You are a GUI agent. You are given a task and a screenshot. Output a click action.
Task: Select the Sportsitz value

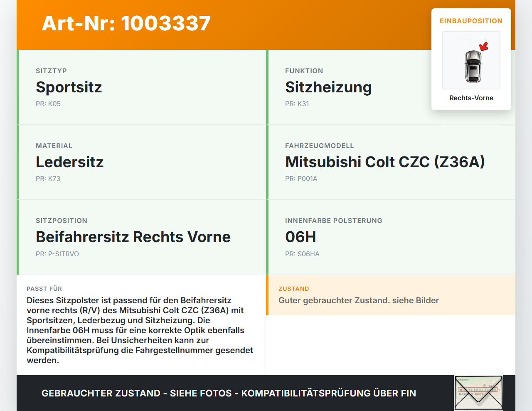69,87
